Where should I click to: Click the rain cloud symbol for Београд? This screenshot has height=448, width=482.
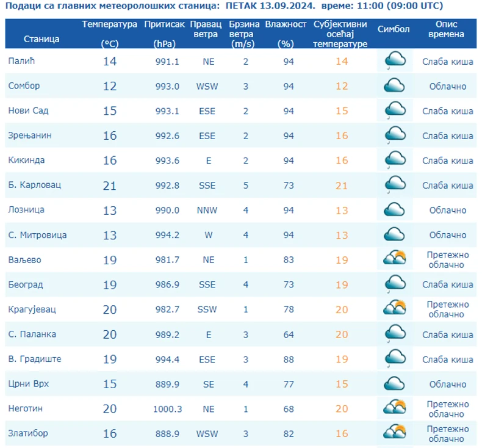point(395,283)
